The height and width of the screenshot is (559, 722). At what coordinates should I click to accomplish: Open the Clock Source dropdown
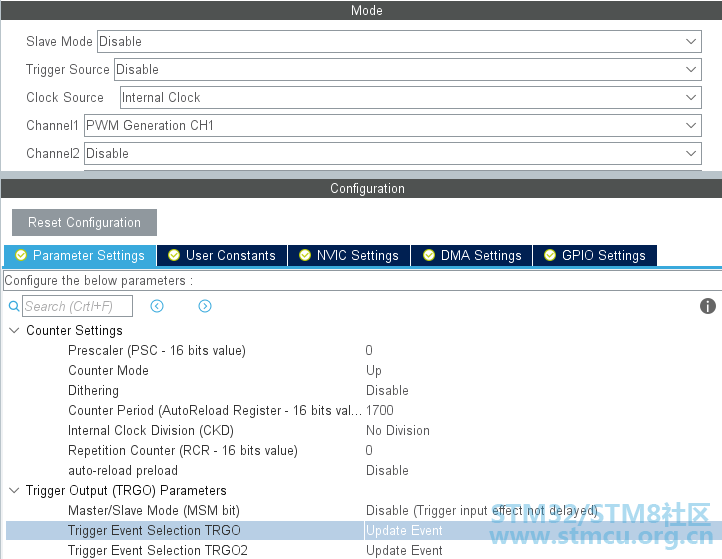click(411, 98)
